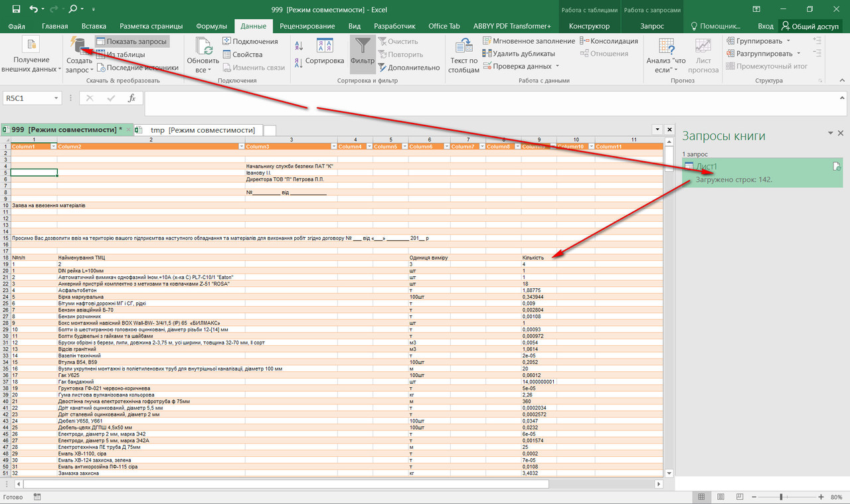This screenshot has height=504, width=850.
Task: Click the zoom in plus button
Action: click(x=822, y=497)
